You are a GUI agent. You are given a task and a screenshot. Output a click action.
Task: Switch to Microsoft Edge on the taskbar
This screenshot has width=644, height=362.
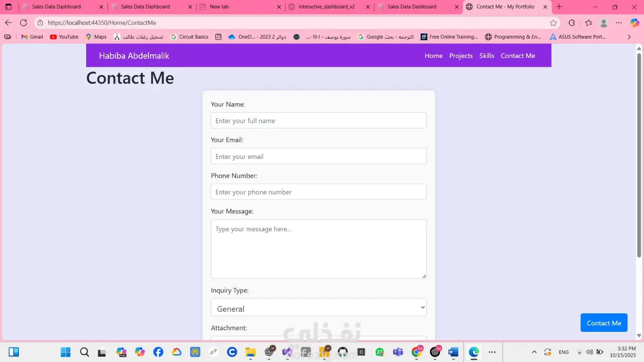click(x=474, y=352)
